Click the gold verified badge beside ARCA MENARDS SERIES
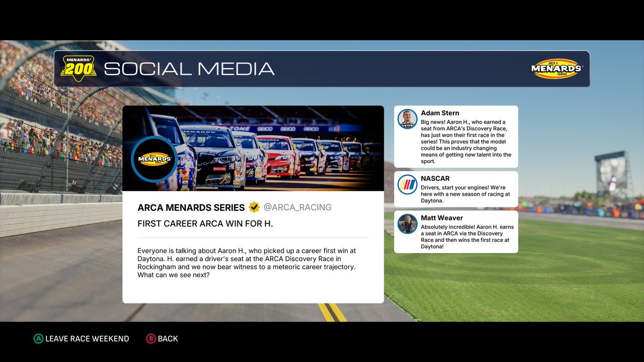The image size is (644, 362). [254, 208]
